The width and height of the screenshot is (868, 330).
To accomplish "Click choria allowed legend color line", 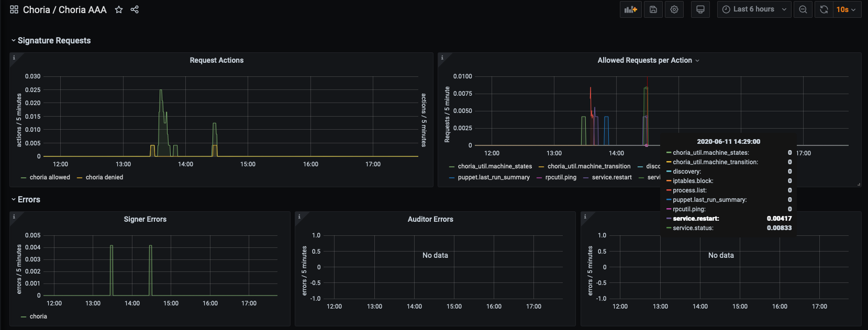I will point(24,178).
